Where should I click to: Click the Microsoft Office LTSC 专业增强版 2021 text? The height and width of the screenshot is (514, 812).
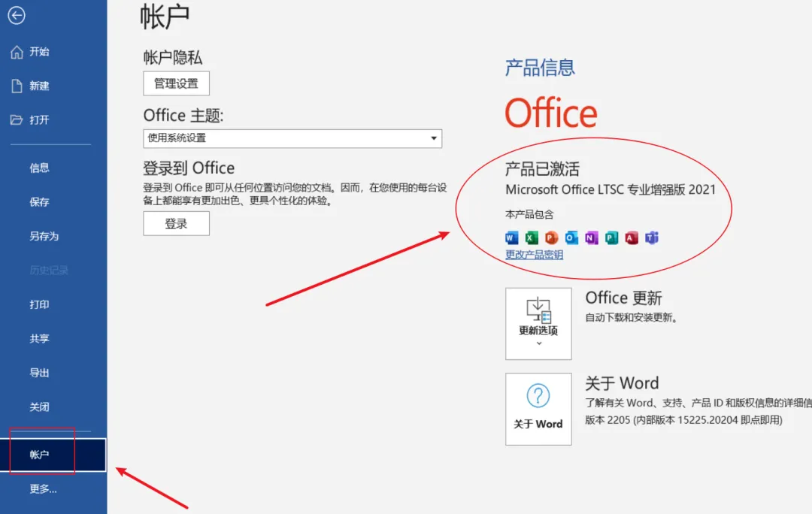611,189
